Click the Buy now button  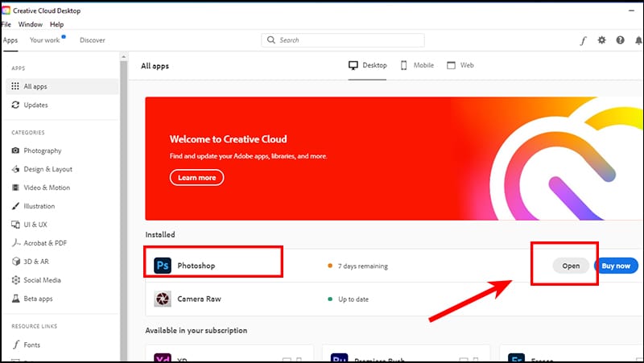(x=616, y=266)
